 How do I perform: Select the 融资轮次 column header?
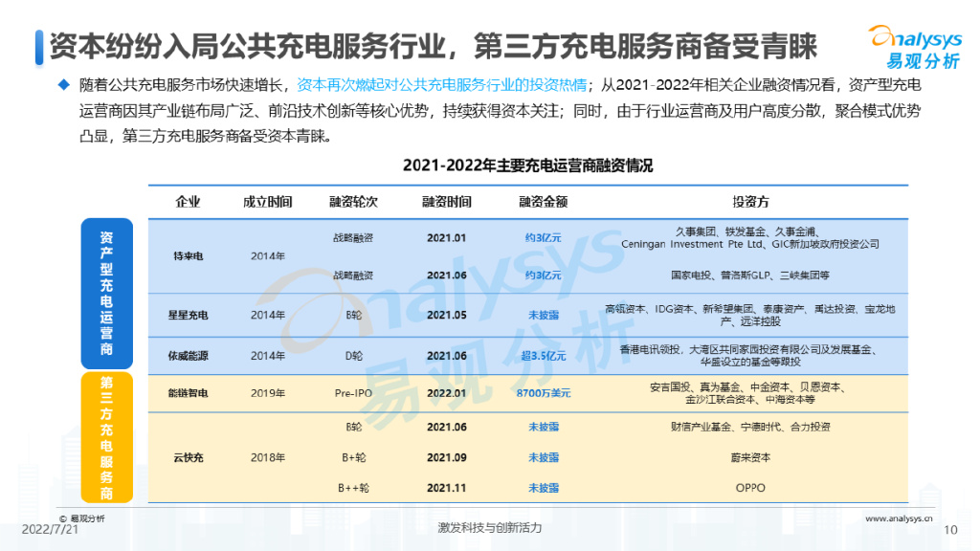coord(353,202)
